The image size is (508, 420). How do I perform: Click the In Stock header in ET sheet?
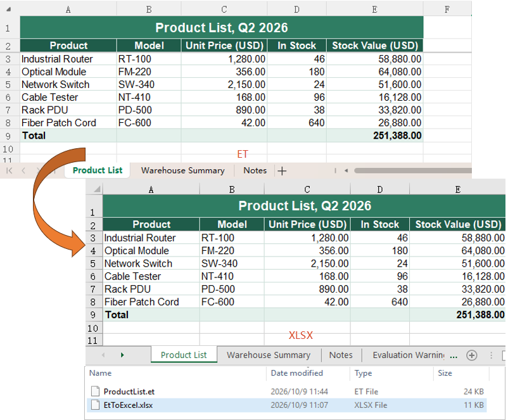[x=296, y=46]
